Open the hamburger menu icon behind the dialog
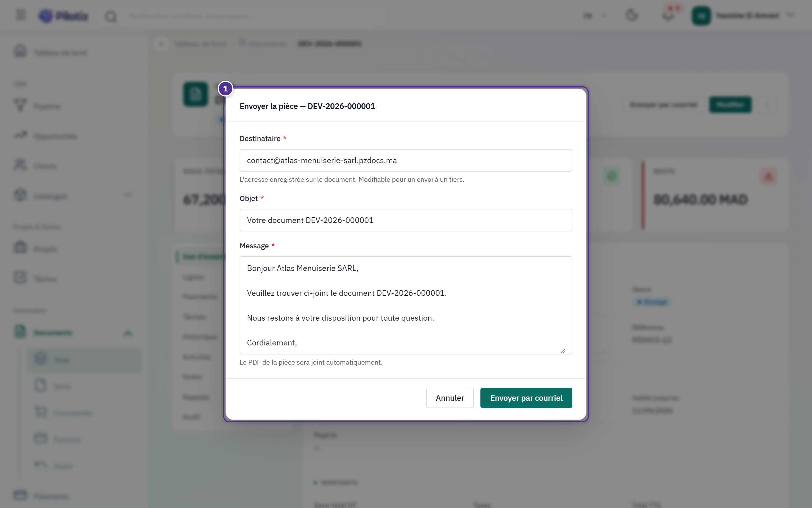The width and height of the screenshot is (812, 508). coord(21,15)
